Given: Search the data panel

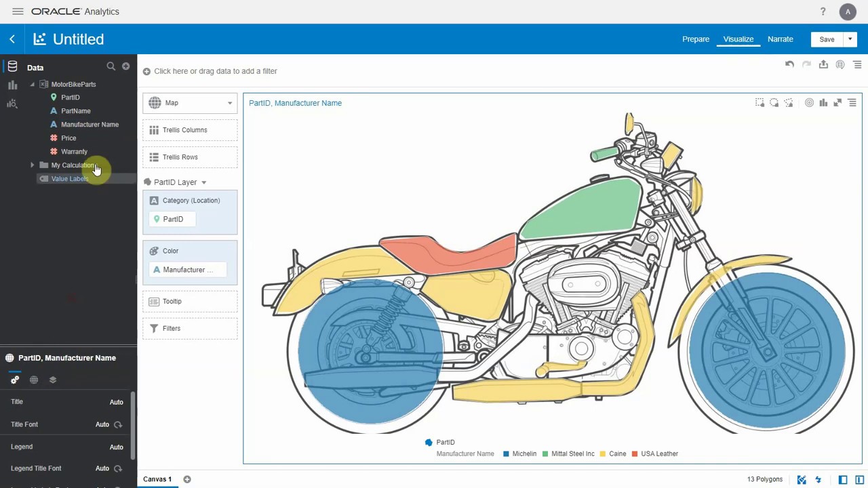Looking at the screenshot, I should (x=111, y=66).
